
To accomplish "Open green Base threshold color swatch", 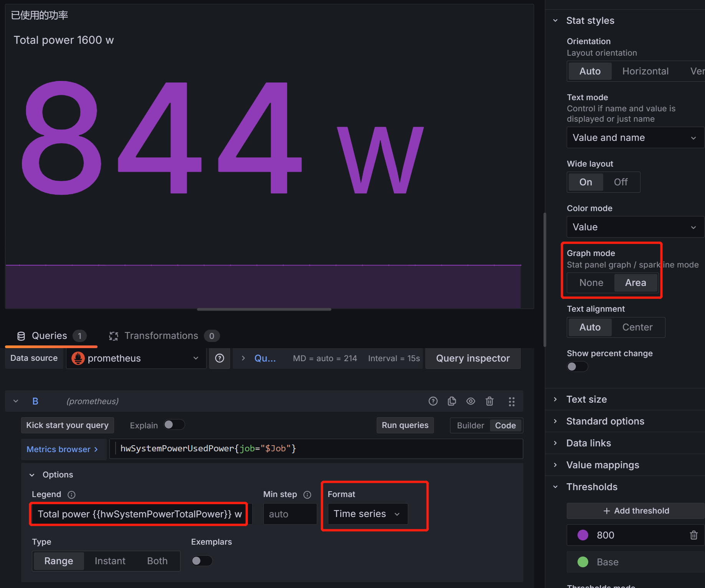I will pos(583,562).
